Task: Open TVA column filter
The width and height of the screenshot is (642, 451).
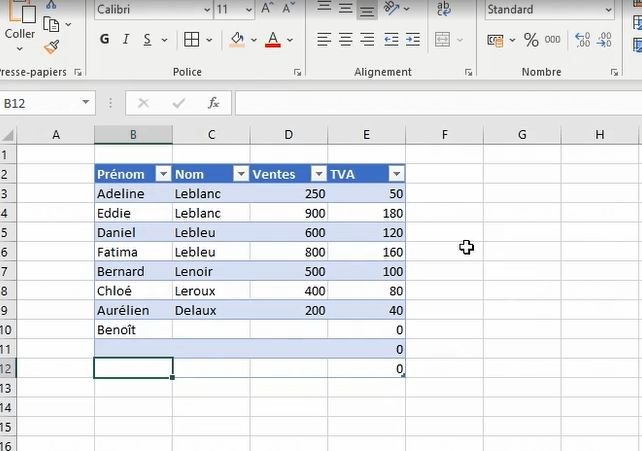Action: tap(396, 174)
